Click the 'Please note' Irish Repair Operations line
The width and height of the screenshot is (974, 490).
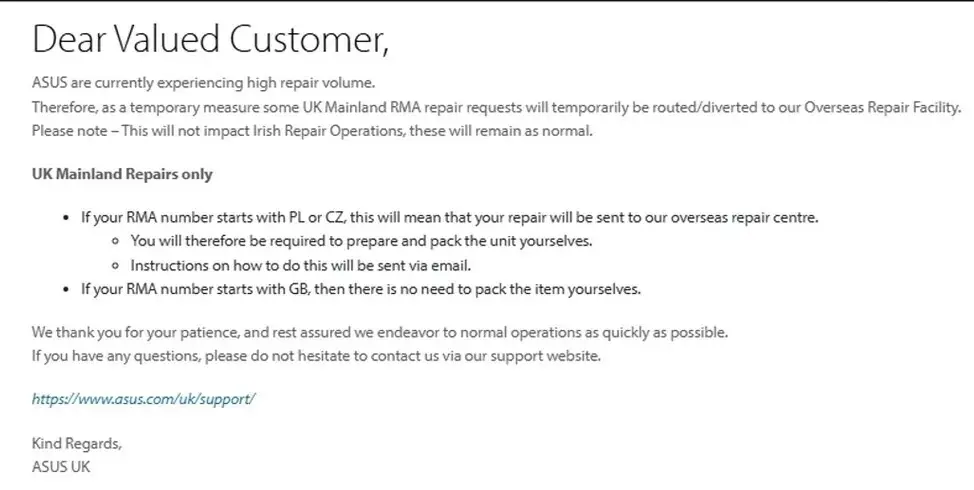tap(312, 131)
